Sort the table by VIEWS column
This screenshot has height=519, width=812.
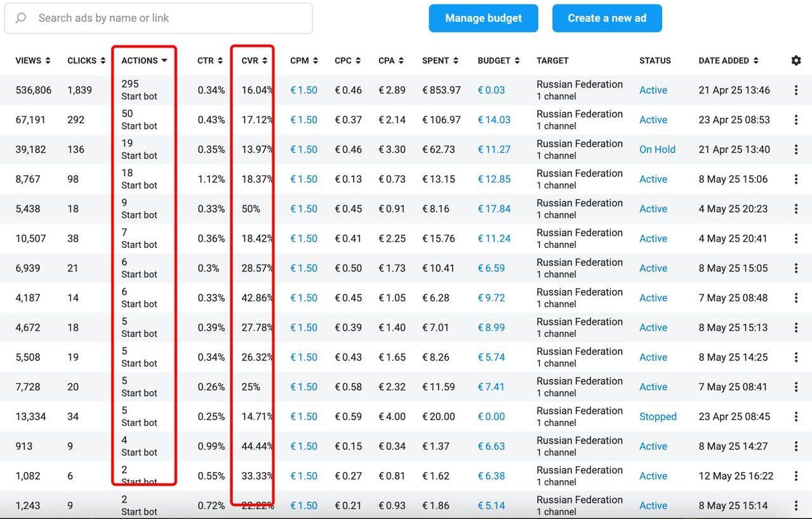coord(33,61)
